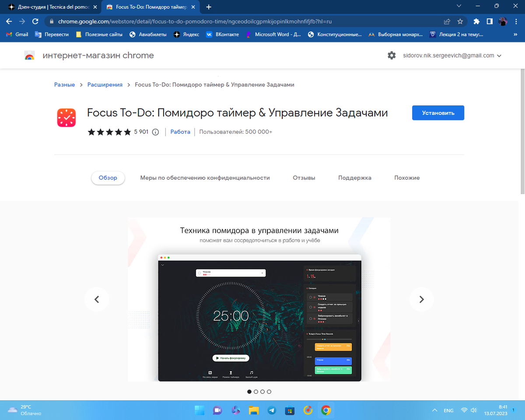
Task: Click the browser forward arrow
Action: pyautogui.click(x=22, y=21)
